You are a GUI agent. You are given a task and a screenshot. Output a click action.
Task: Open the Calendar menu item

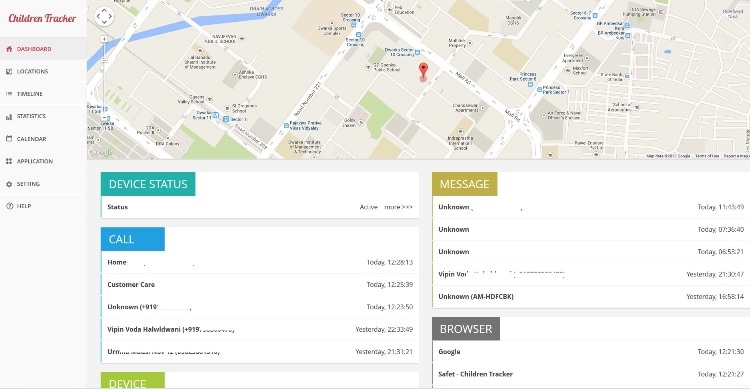[x=43, y=139]
